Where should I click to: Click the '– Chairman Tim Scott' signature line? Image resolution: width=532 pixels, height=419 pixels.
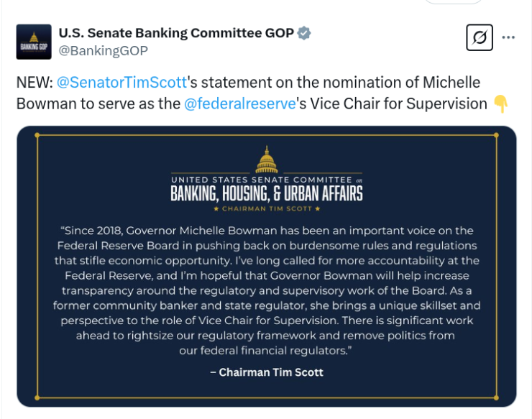(x=267, y=372)
